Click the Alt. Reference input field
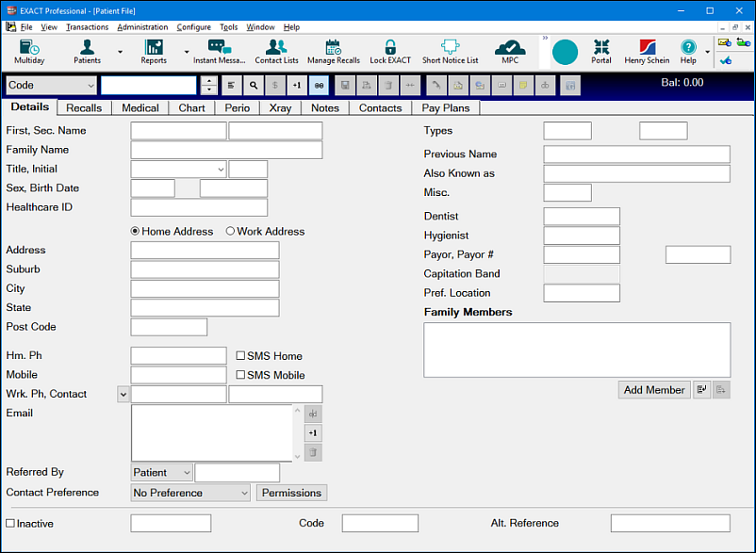Viewport: 756px width, 553px height. coord(670,523)
